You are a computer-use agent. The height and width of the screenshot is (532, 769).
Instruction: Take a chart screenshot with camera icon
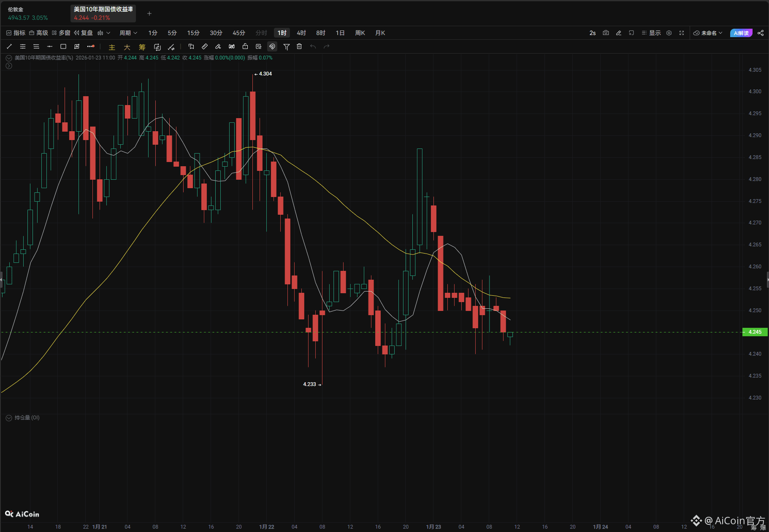coord(606,33)
